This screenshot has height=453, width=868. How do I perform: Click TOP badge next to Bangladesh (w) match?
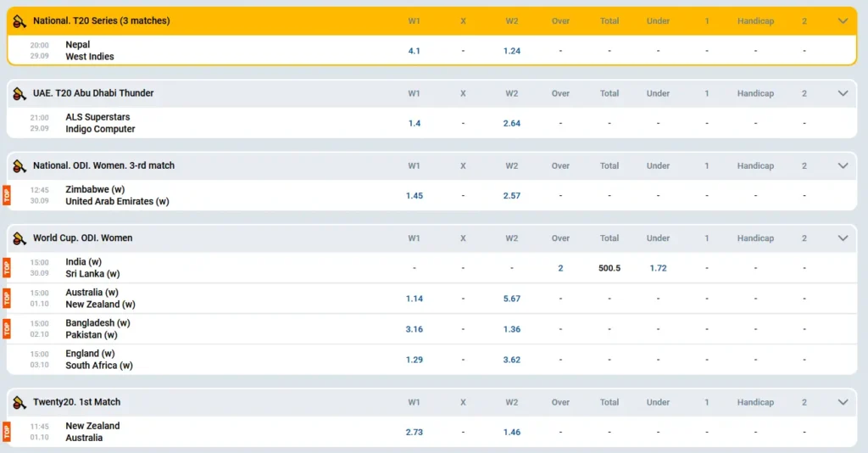[x=7, y=329]
